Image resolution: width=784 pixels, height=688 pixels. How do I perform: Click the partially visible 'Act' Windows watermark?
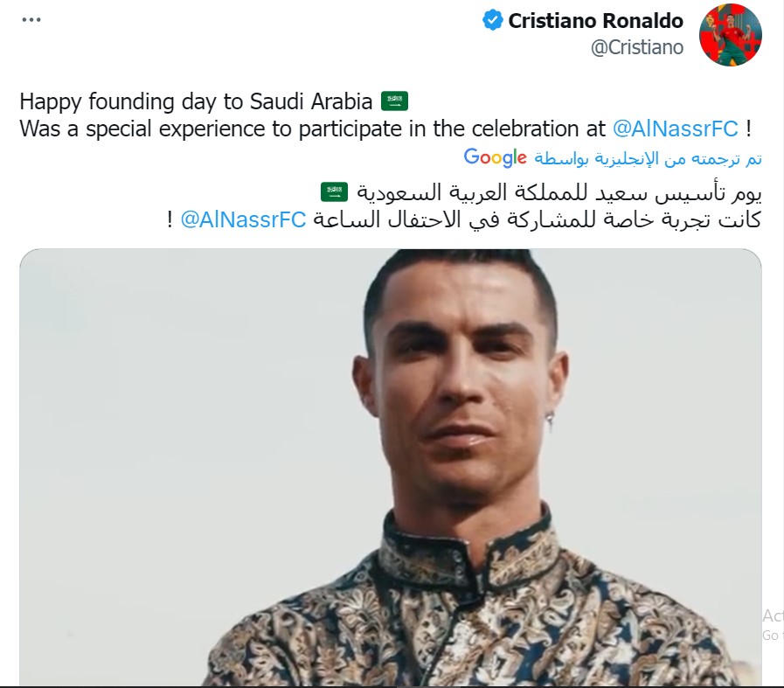tap(773, 615)
